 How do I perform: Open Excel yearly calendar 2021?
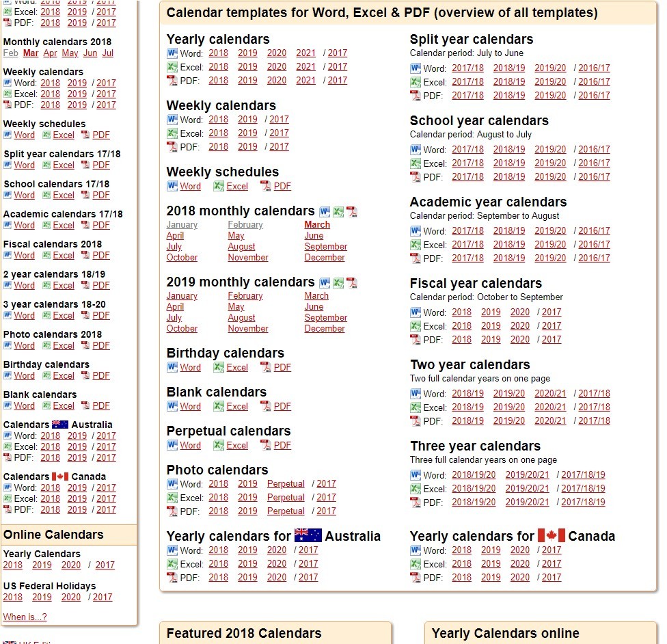(x=306, y=67)
